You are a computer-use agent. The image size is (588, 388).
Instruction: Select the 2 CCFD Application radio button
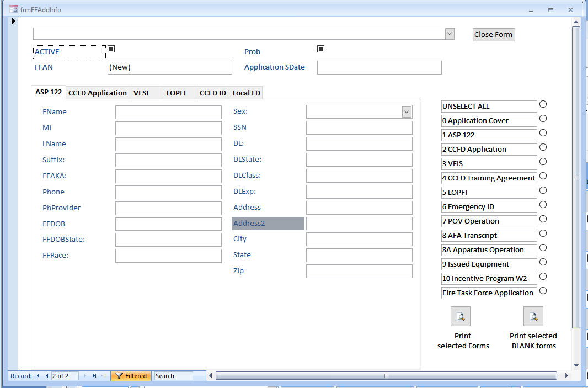click(x=543, y=147)
